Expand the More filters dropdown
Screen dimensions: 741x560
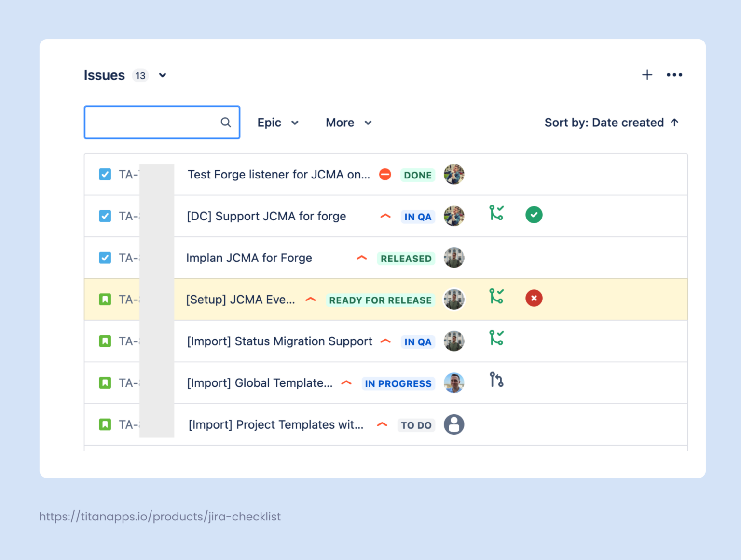click(x=348, y=123)
